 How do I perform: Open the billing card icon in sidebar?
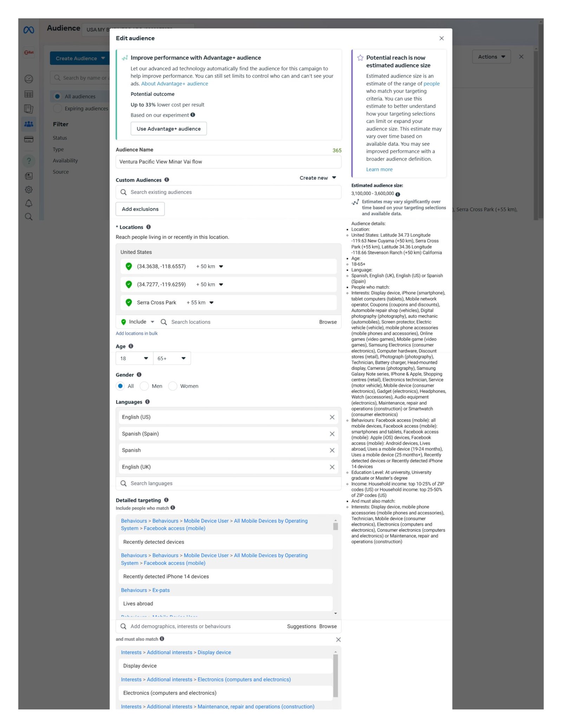point(28,140)
